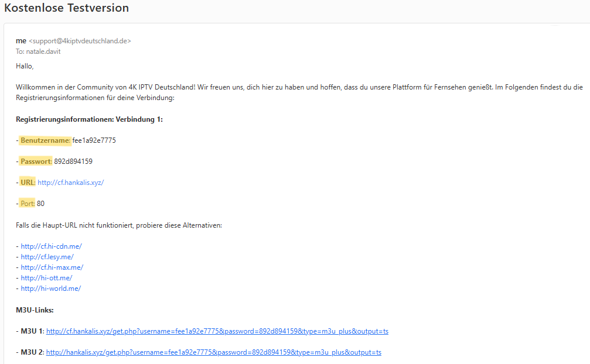Image resolution: width=590 pixels, height=364 pixels.
Task: Visit the hi-world.me alternative link
Action: [x=50, y=289]
